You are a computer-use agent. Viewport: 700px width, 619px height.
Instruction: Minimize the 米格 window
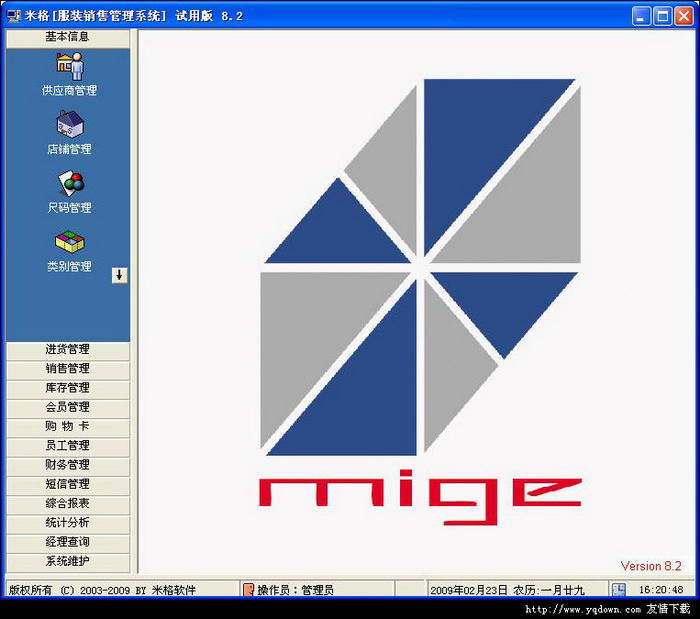pos(642,17)
